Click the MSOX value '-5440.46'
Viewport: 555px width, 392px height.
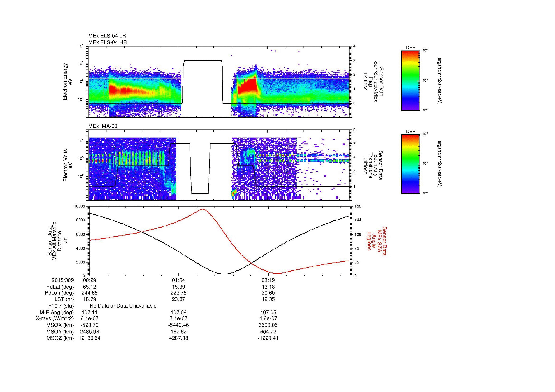coord(179,325)
